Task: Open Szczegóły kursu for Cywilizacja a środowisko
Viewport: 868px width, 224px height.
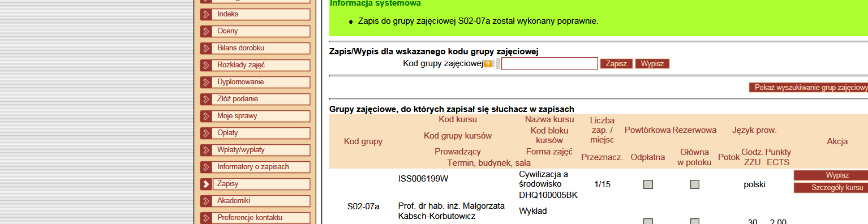Action: [x=831, y=188]
